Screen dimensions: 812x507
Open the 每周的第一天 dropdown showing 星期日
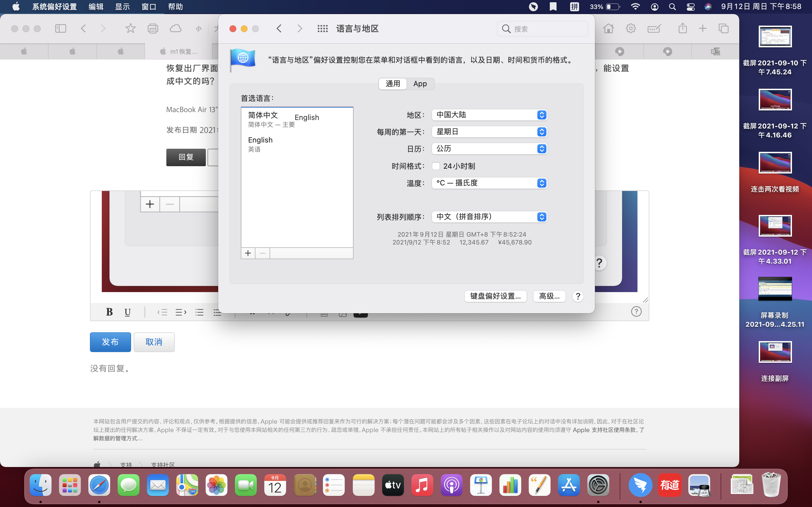(x=489, y=132)
